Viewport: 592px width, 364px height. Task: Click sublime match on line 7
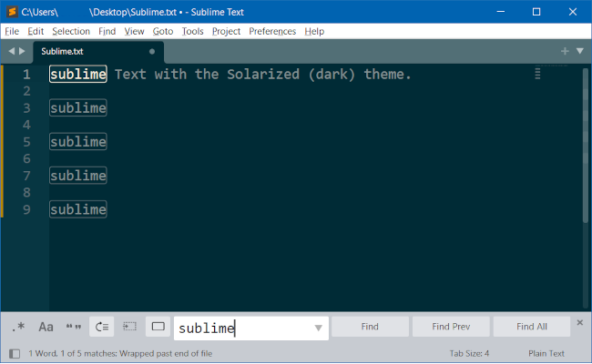(78, 176)
